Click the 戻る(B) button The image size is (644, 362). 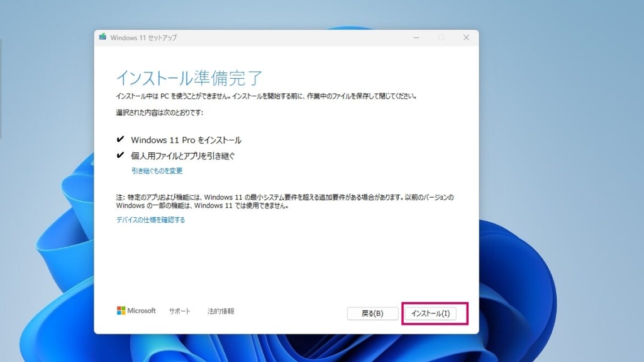(x=372, y=314)
